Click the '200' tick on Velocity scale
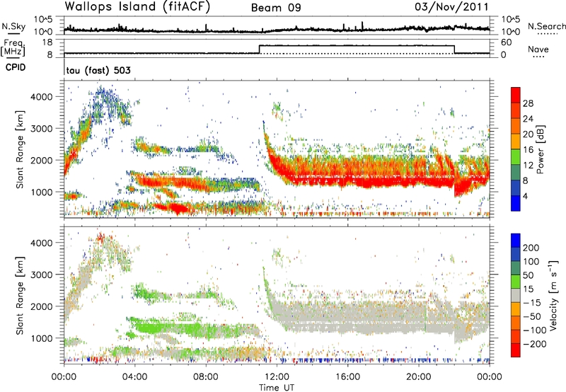 coord(531,248)
